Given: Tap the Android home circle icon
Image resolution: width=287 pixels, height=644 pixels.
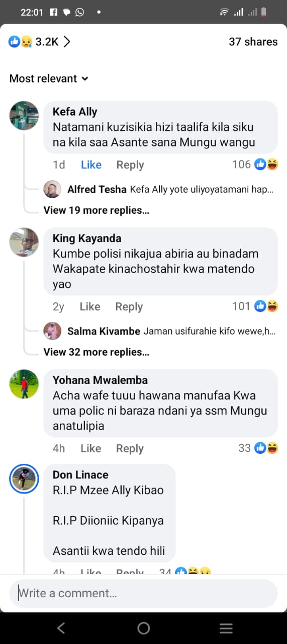Looking at the screenshot, I should pyautogui.click(x=144, y=628).
